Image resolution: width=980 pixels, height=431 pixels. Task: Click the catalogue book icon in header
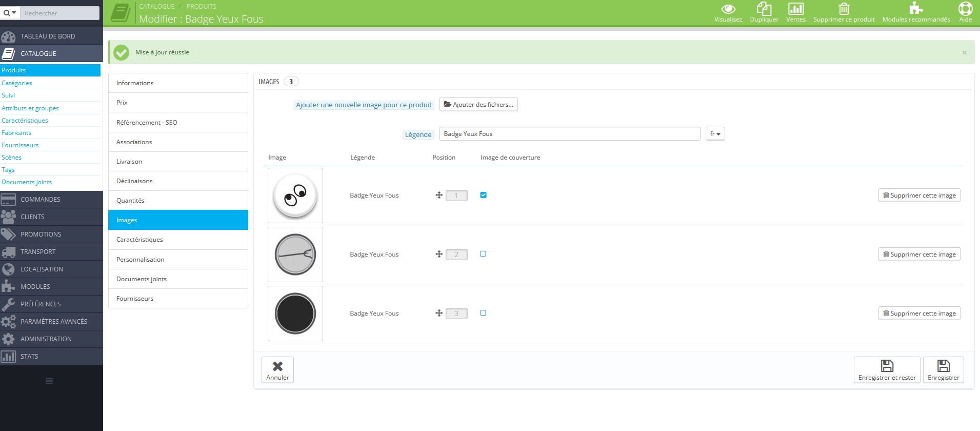(121, 13)
